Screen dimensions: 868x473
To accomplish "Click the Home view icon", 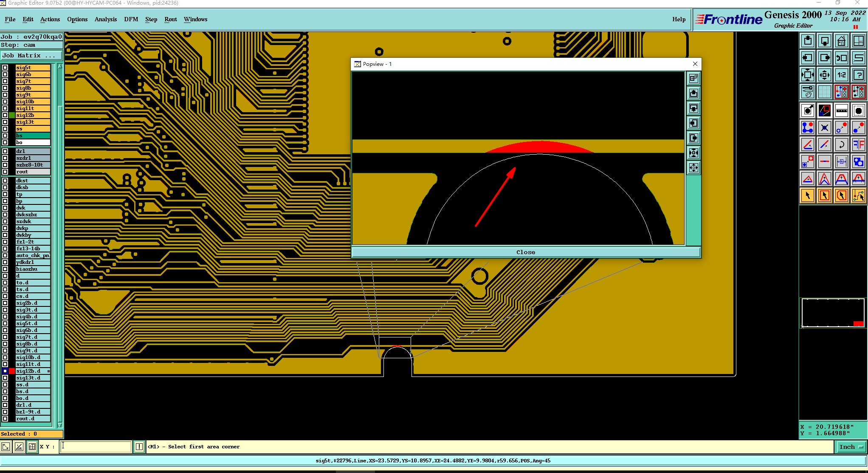I will click(841, 42).
